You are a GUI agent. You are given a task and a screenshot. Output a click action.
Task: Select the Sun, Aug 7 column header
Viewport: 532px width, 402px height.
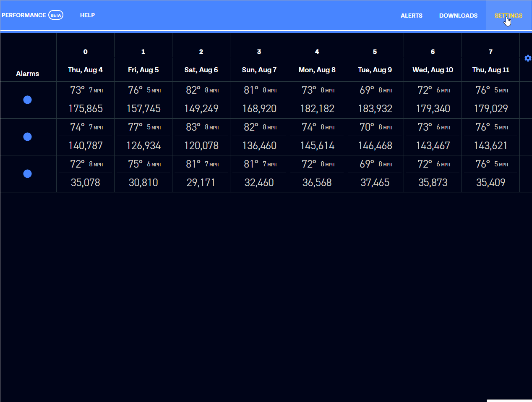point(259,70)
